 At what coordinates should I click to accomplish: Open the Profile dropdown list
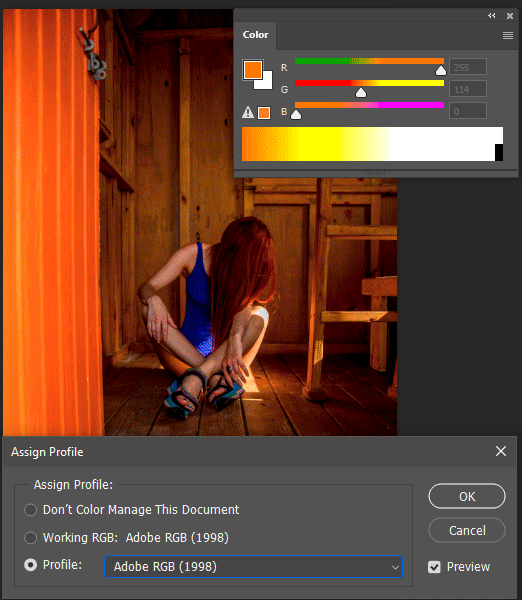tap(253, 566)
